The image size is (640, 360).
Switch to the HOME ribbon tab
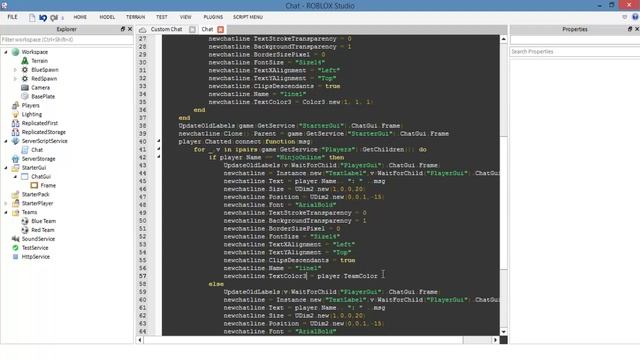(80, 17)
